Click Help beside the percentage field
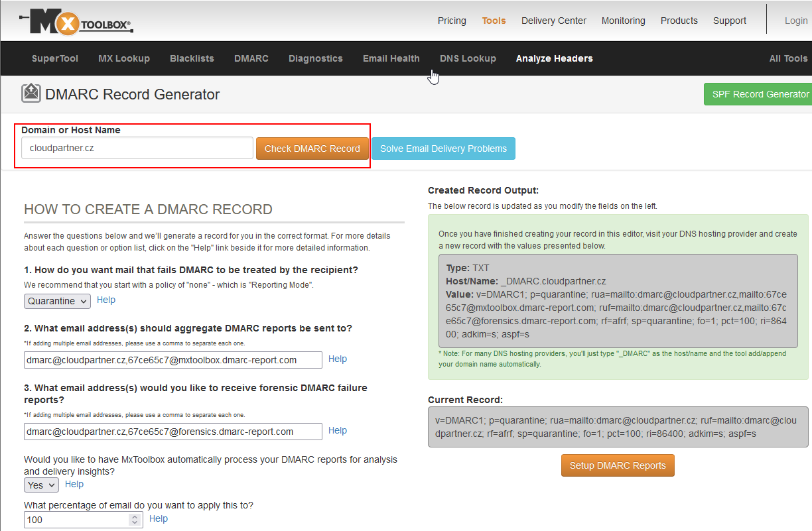 [159, 518]
